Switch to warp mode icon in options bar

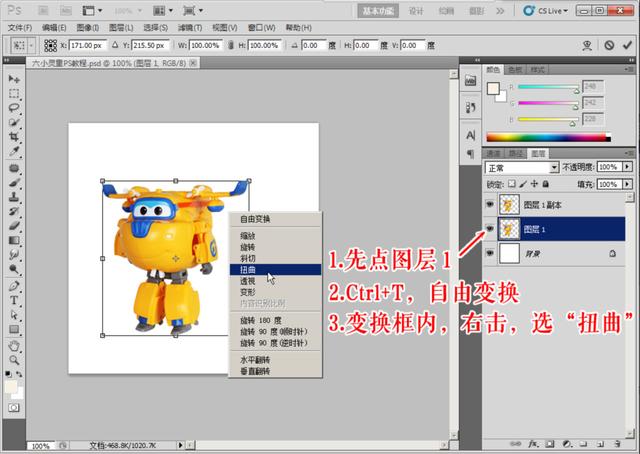click(587, 45)
